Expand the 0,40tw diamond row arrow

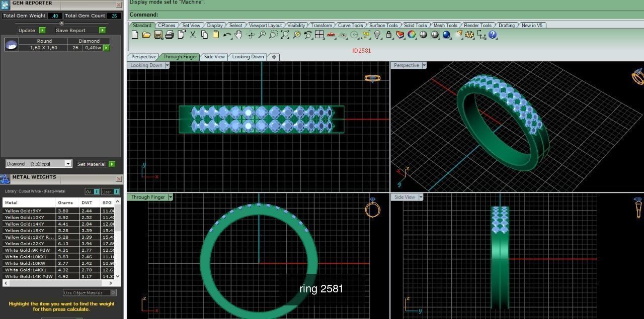click(x=106, y=48)
